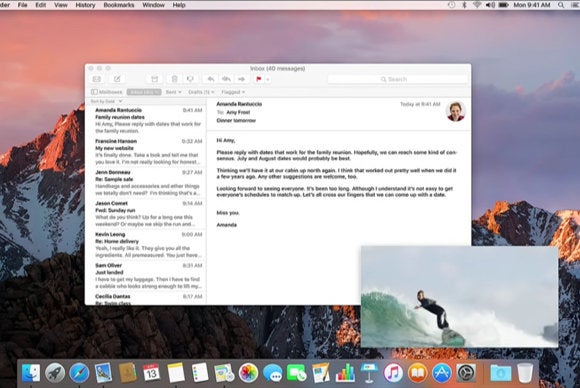580x388 pixels.
Task: Open the Window menu
Action: pos(153,5)
